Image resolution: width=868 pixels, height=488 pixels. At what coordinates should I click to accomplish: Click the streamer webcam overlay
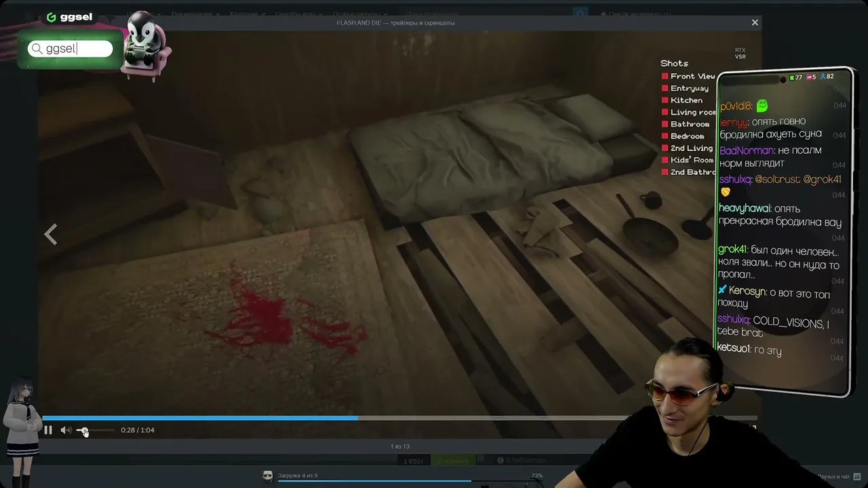pyautogui.click(x=685, y=413)
